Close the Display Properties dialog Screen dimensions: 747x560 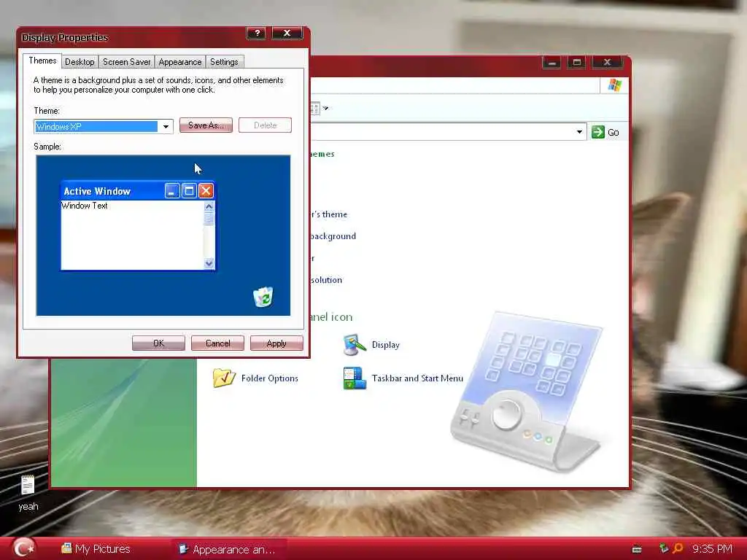287,33
